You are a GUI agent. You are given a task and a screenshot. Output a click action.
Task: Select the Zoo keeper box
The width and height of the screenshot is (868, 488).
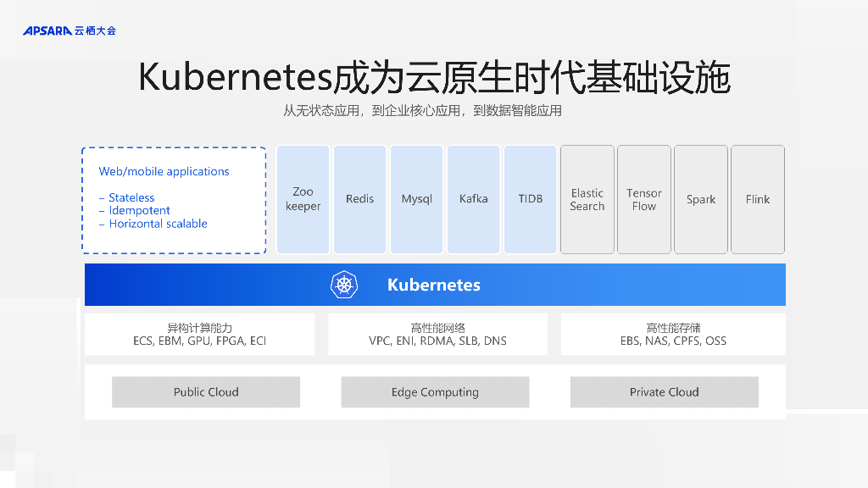point(303,200)
